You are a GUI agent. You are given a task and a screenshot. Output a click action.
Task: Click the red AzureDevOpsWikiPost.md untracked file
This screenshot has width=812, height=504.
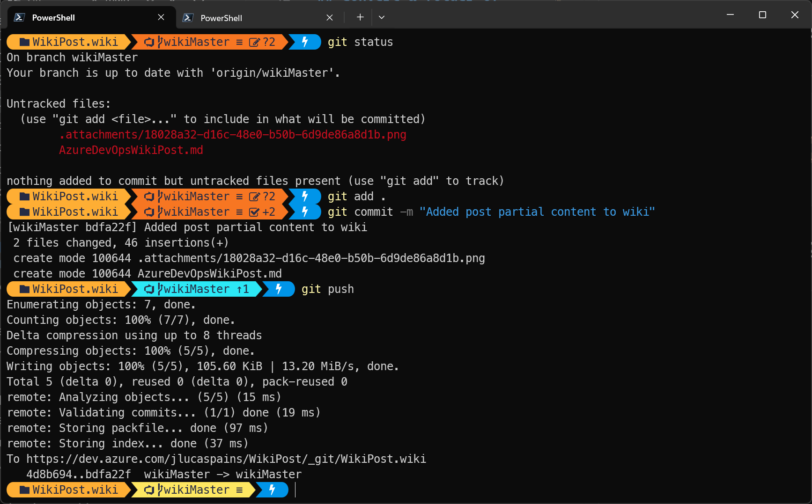131,150
